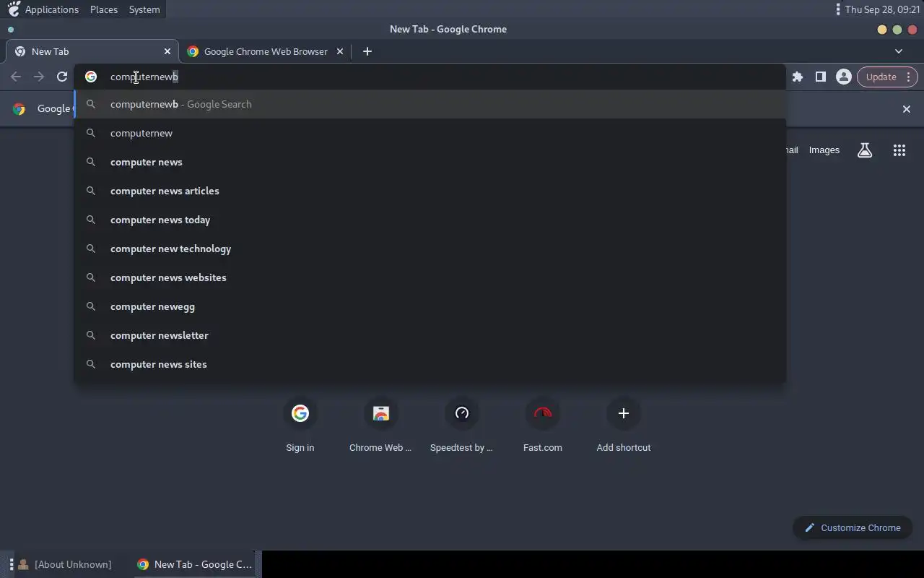
Task: Click the Add shortcut plus tile
Action: coord(624,425)
